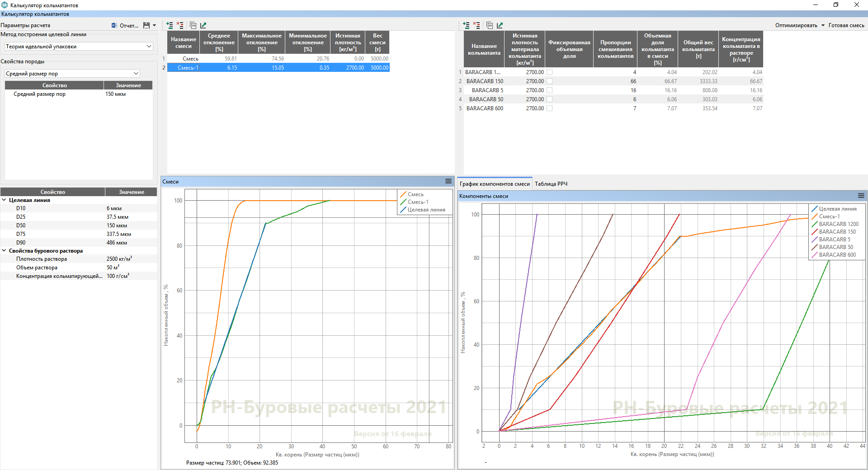The width and height of the screenshot is (868, 470).
Task: Open the Теория идеальной упаковки method dropdown
Action: coord(79,47)
